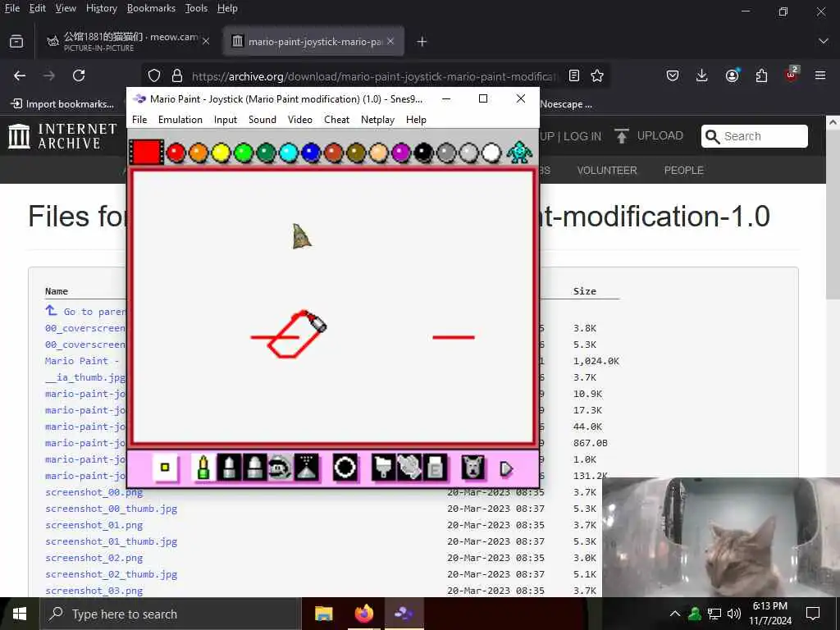
Task: Open the PEOPLE navigation link
Action: (683, 171)
